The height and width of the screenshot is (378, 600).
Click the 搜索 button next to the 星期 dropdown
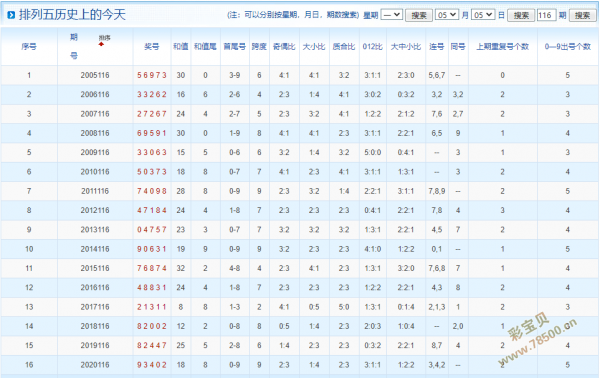point(419,15)
